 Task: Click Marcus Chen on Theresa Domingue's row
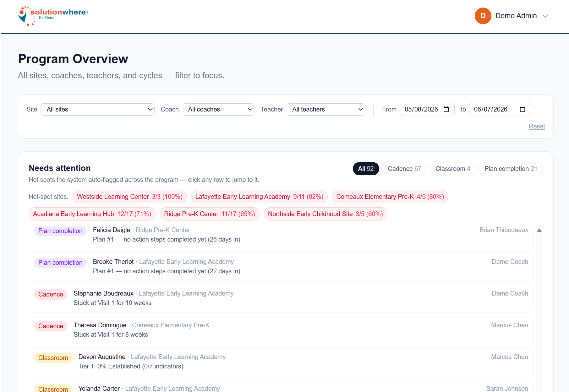point(509,325)
